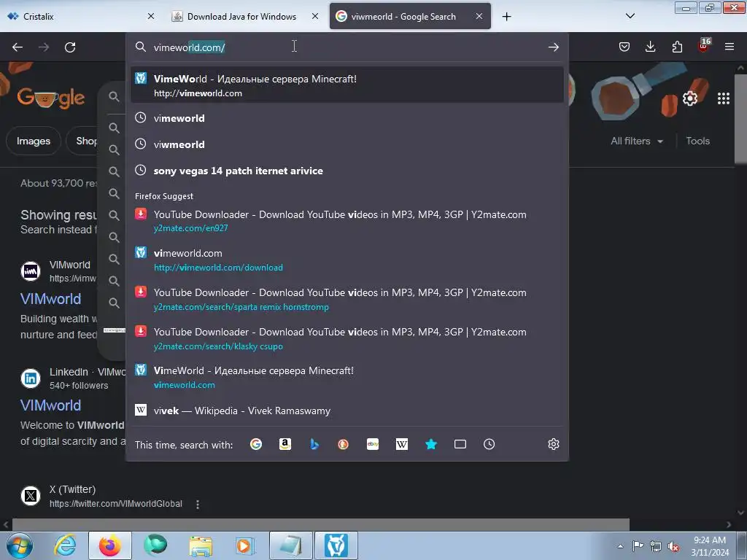The height and width of the screenshot is (560, 747).
Task: Click muted volume tray icon
Action: point(673,546)
